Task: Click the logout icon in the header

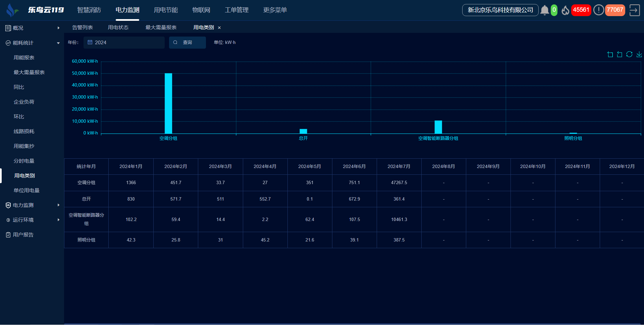Action: (x=634, y=10)
